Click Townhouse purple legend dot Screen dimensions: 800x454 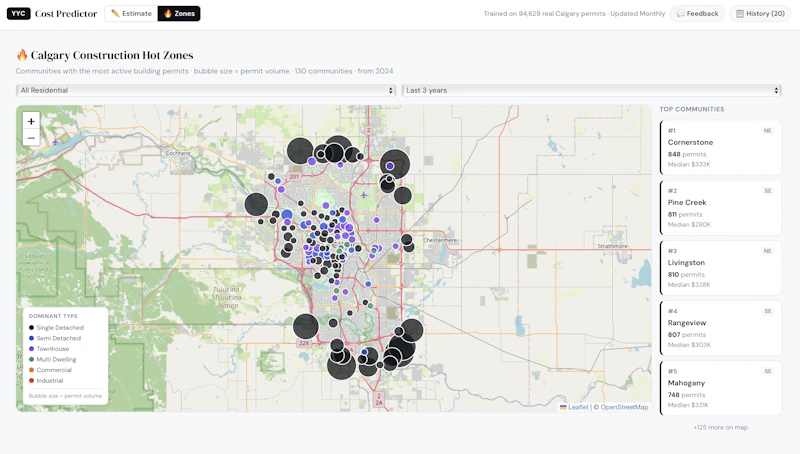coord(32,349)
